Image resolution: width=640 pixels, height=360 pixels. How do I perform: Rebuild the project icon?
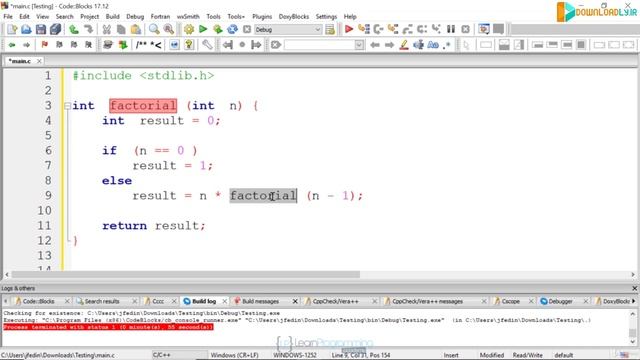click(232, 29)
